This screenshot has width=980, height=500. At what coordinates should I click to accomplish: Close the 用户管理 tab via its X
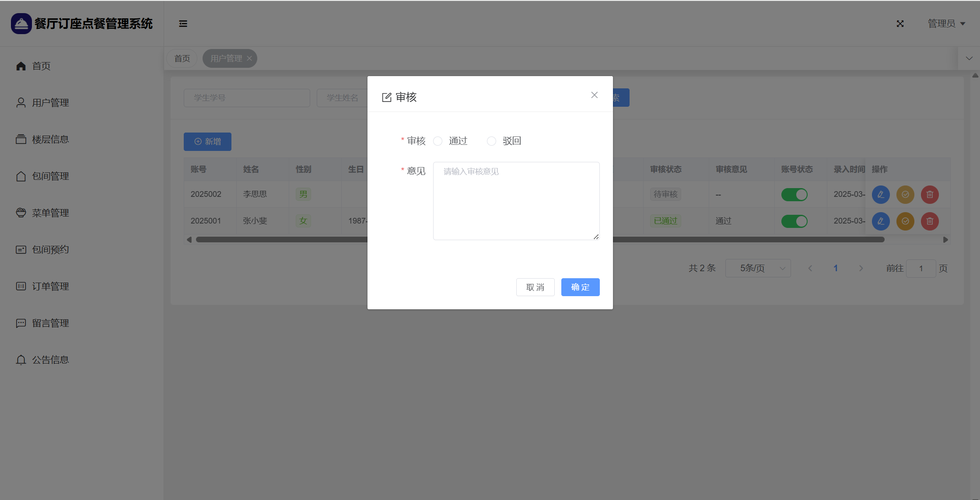[x=249, y=59]
